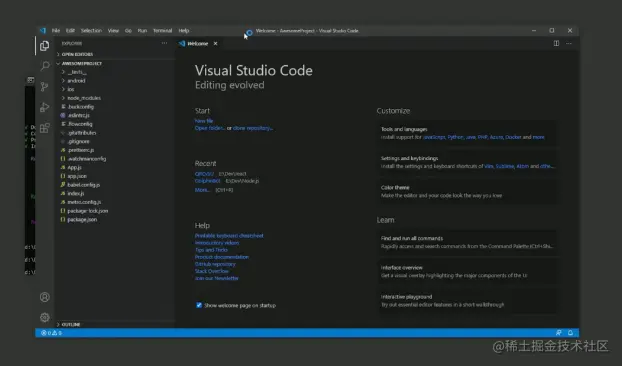Open the Extensions view
This screenshot has height=366, width=622.
44,128
